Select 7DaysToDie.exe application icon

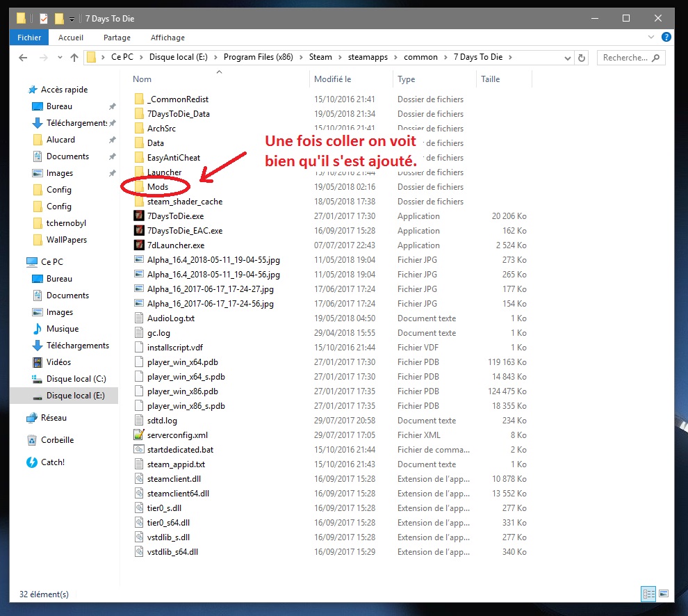[x=139, y=216]
